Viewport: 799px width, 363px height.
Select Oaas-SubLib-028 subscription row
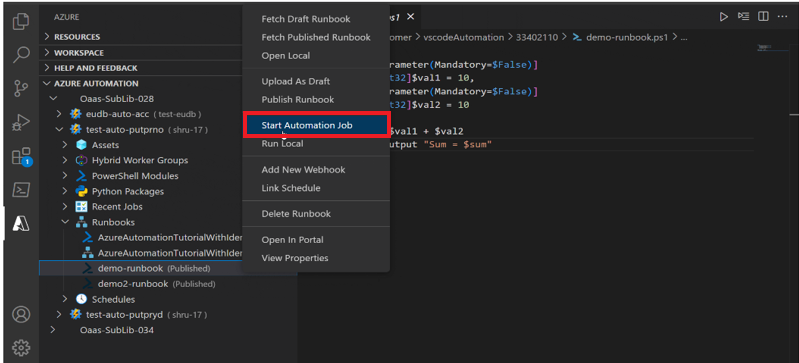click(168, 98)
